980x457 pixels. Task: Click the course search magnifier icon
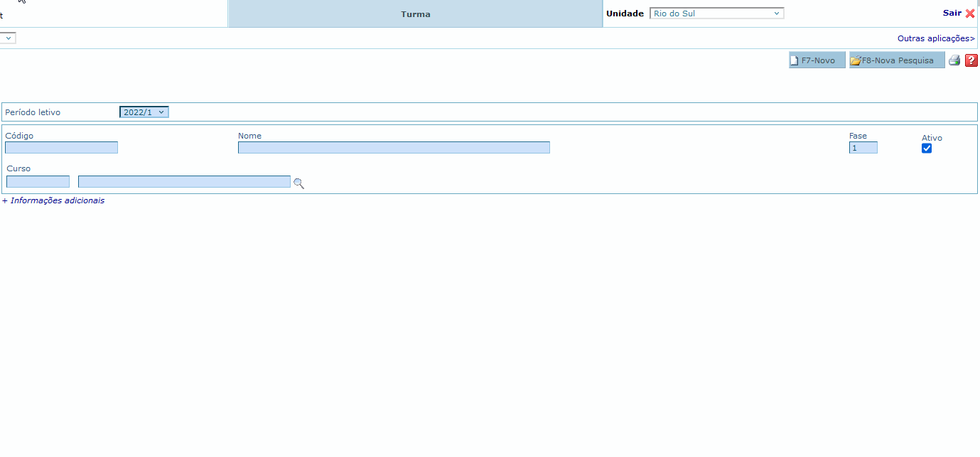point(298,183)
